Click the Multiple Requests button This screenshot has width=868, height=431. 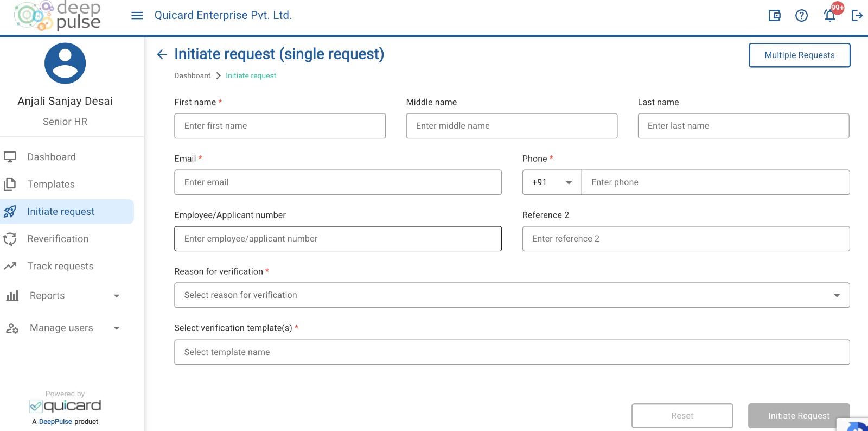799,55
